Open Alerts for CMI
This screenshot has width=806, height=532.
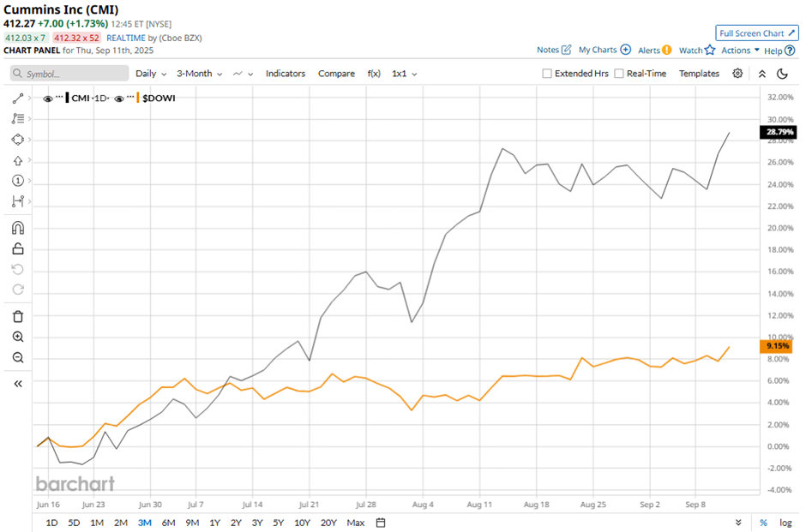[x=654, y=50]
